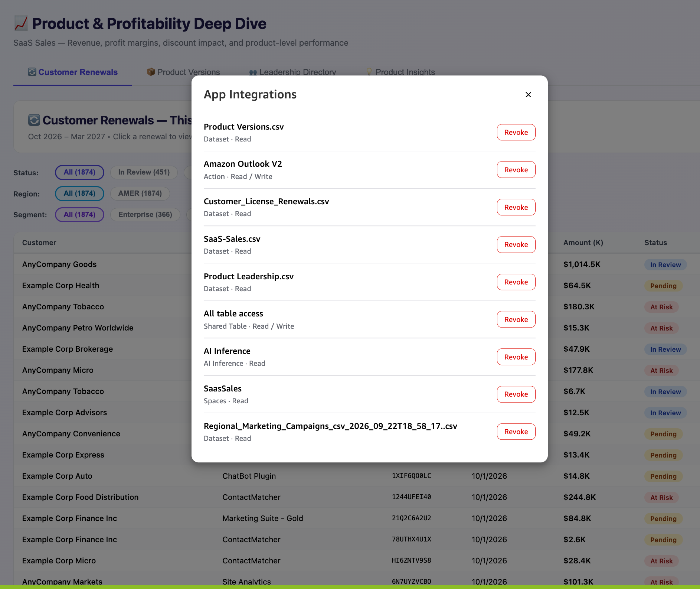Click Marketing Suite - Gold product cell
The image size is (700, 589).
click(263, 518)
